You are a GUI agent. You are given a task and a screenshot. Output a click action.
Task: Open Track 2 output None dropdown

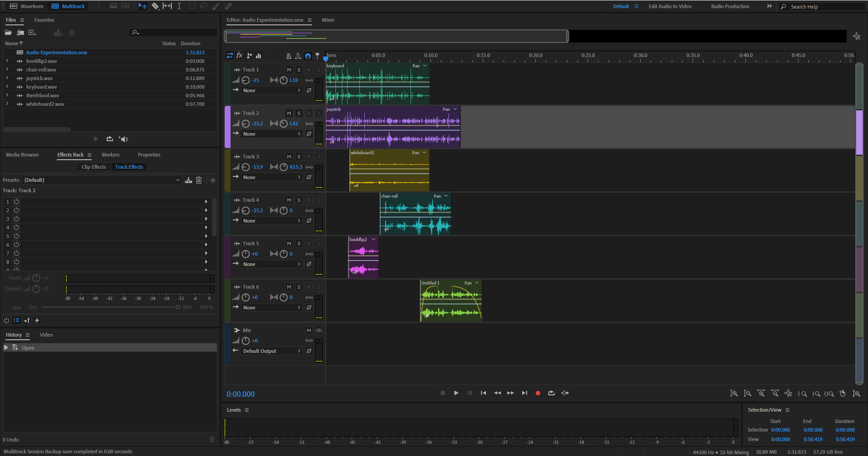coord(271,134)
